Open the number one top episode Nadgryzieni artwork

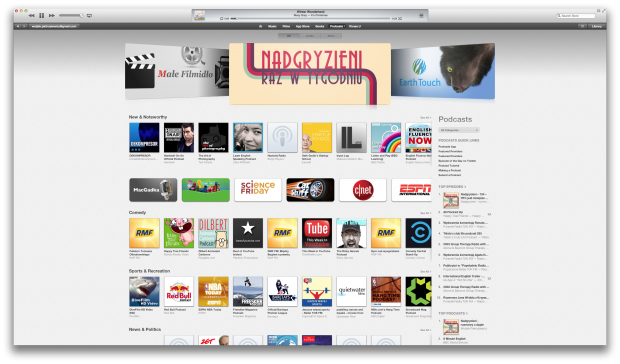tap(451, 200)
